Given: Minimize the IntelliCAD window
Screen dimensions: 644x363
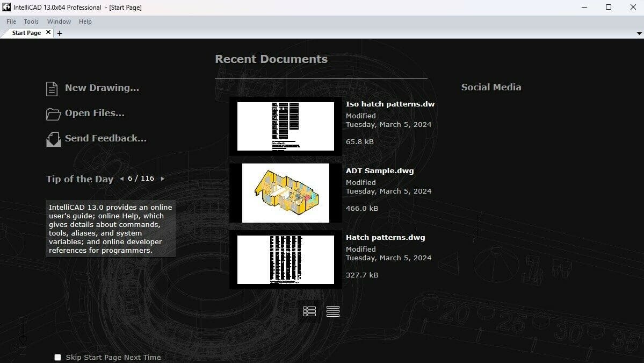Looking at the screenshot, I should coord(584,8).
